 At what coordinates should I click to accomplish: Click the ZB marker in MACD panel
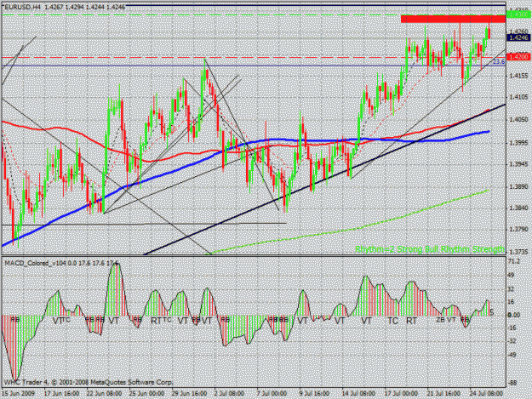(x=440, y=320)
